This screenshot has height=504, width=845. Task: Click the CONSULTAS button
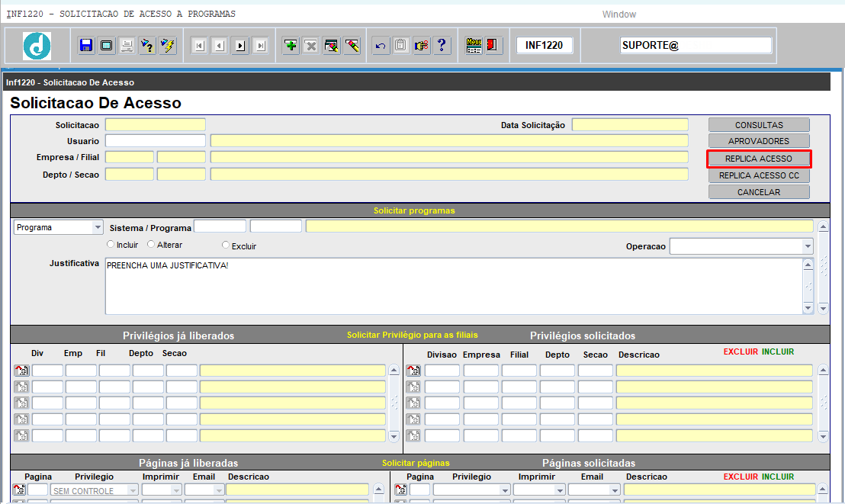pos(759,125)
